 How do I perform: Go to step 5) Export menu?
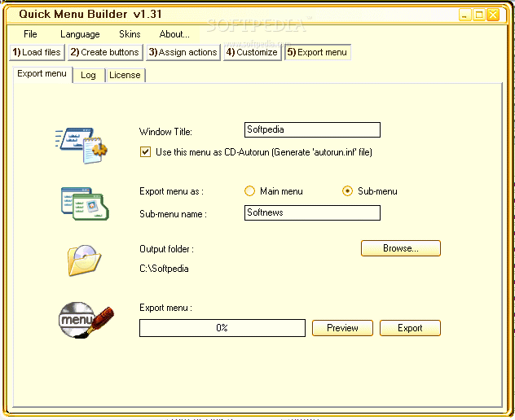[x=318, y=52]
